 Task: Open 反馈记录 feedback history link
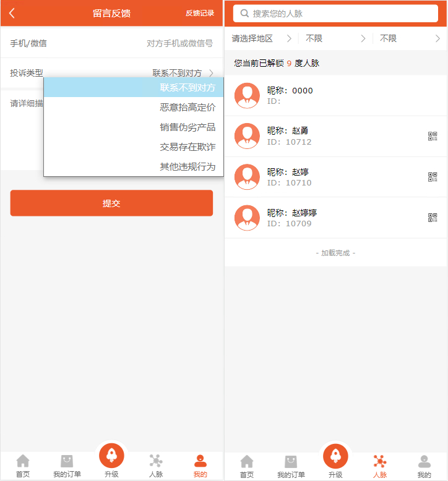199,13
